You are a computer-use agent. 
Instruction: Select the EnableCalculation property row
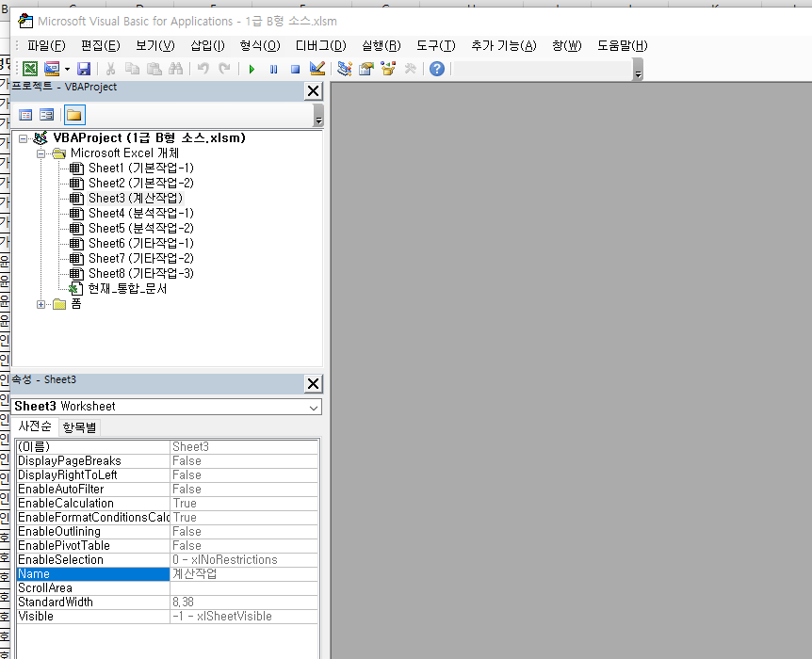168,504
